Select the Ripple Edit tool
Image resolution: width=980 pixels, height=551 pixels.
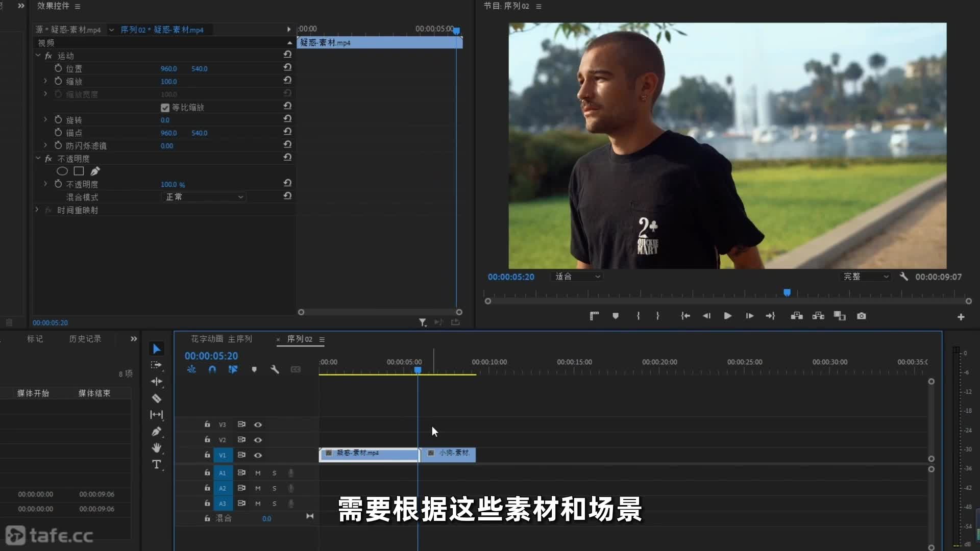tap(157, 382)
